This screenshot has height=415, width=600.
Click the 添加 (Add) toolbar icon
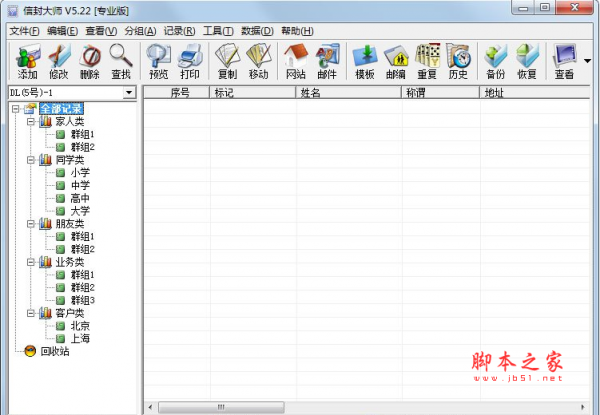click(28, 61)
